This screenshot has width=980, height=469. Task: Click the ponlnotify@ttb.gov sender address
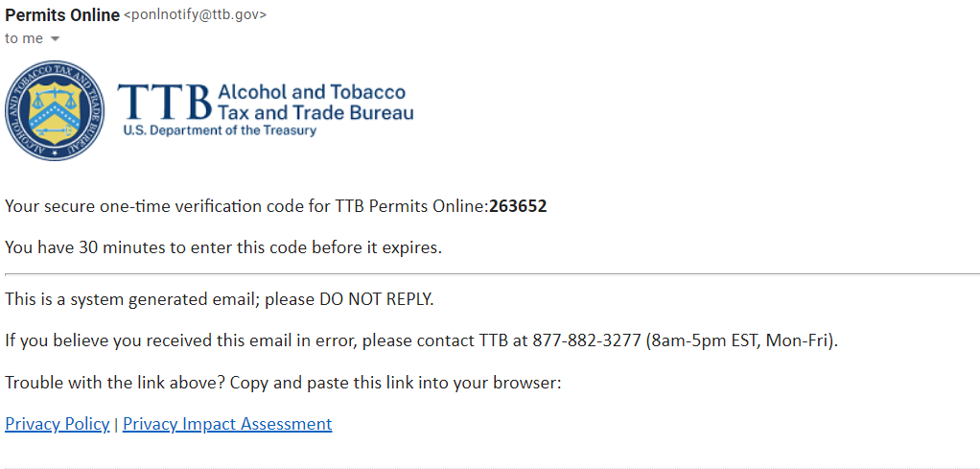click(x=196, y=15)
